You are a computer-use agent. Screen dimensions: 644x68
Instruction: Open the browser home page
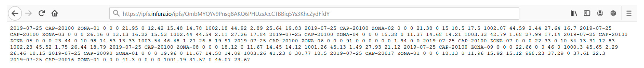point(55,13)
